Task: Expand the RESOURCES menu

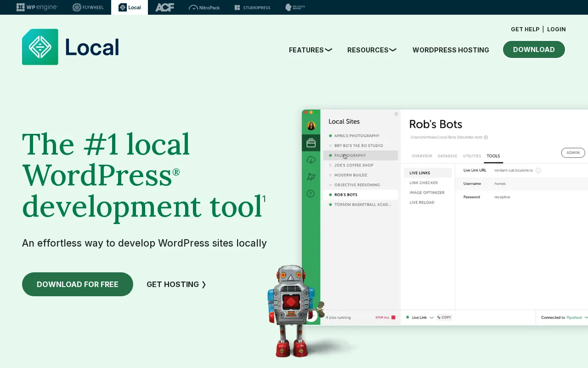Action: point(372,50)
